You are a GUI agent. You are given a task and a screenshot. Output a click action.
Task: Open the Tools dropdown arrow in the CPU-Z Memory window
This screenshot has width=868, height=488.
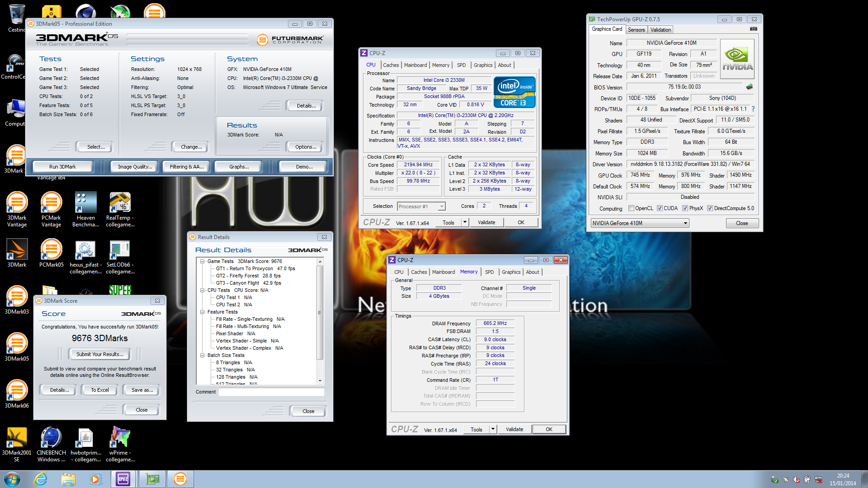point(493,429)
